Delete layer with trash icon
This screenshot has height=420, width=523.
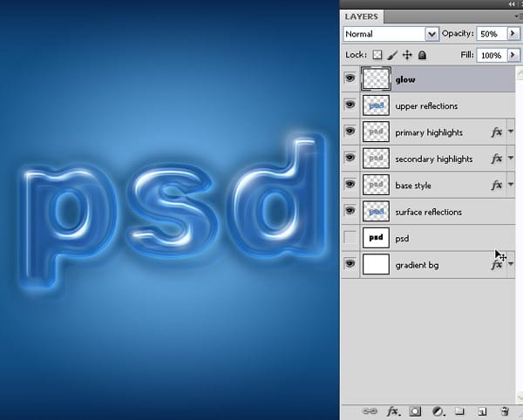(505, 411)
